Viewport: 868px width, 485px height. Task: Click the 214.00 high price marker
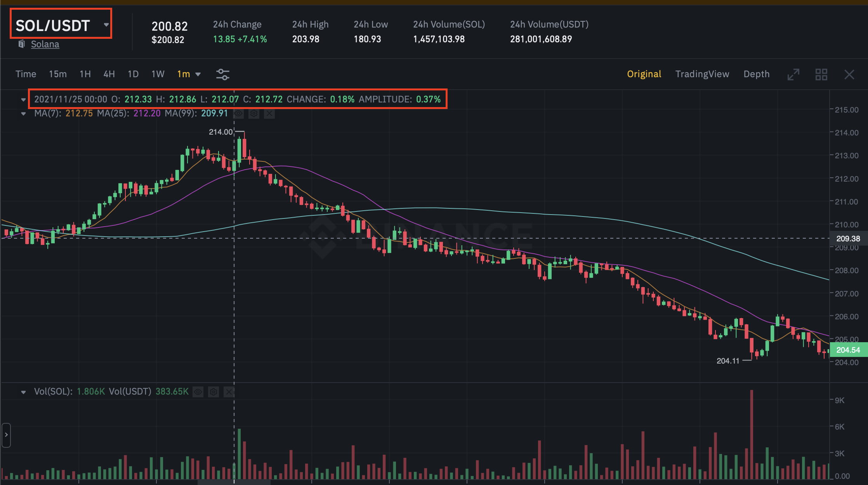(221, 132)
